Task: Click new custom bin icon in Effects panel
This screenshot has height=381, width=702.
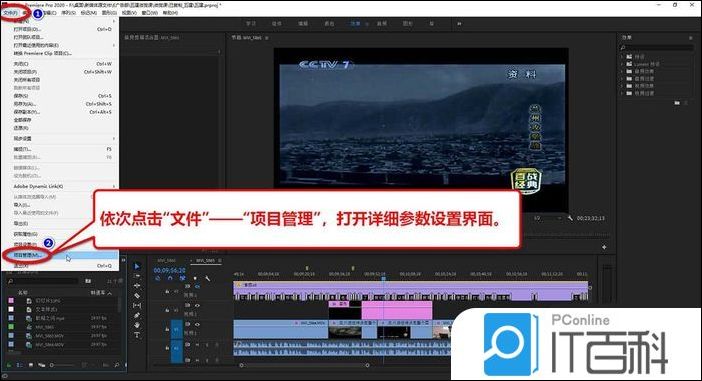Action: point(677,103)
